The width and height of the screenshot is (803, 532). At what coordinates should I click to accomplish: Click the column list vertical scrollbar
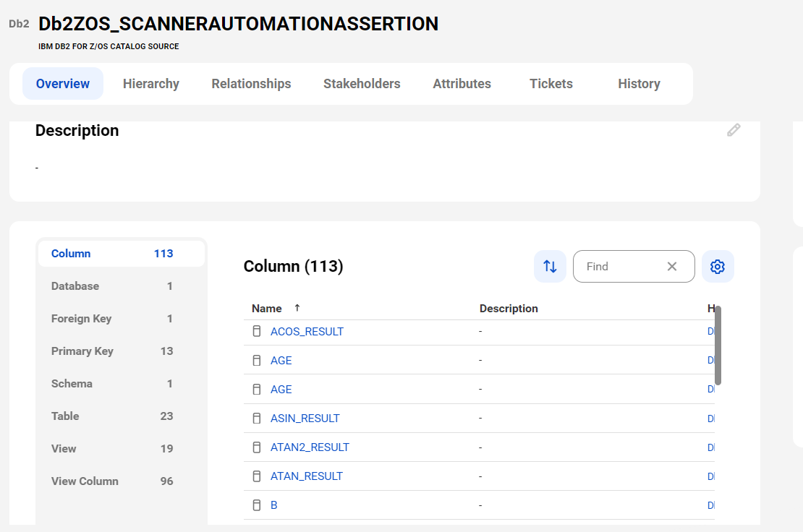pyautogui.click(x=718, y=346)
